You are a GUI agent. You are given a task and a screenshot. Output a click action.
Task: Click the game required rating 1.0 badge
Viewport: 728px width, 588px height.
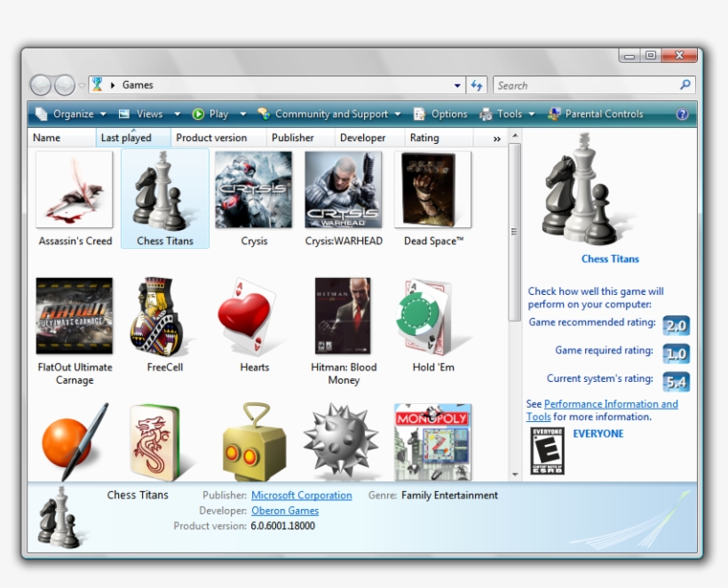click(676, 354)
